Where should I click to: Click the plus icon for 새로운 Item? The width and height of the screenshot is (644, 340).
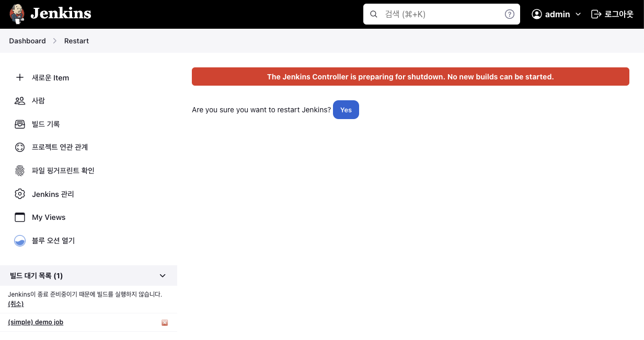pos(20,77)
